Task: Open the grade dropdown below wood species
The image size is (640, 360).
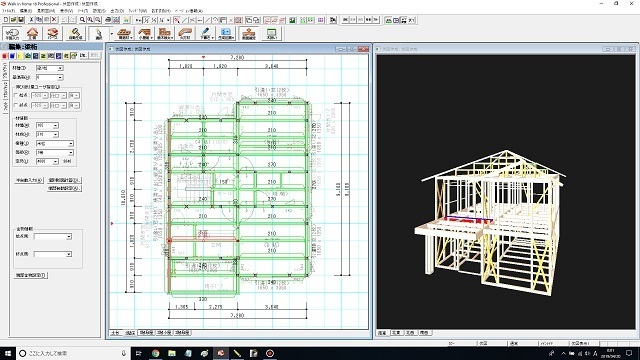Action: tap(55, 153)
